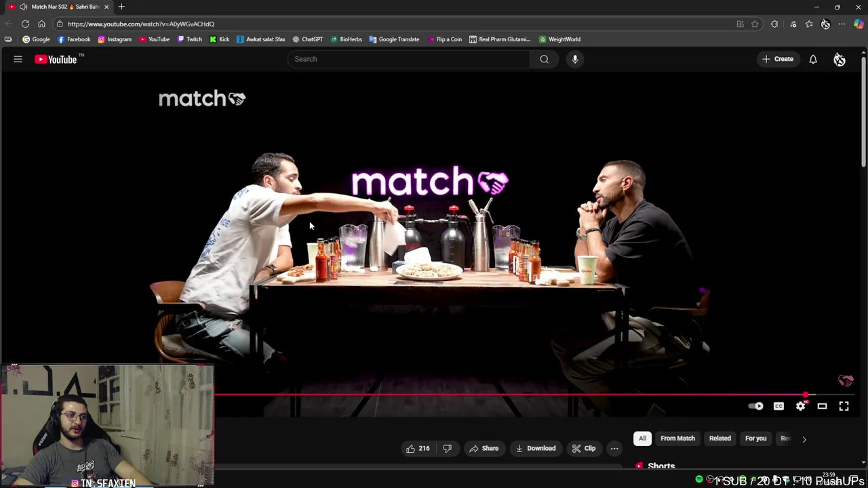This screenshot has height=488, width=868.
Task: Select the All filter chip
Action: [642, 439]
